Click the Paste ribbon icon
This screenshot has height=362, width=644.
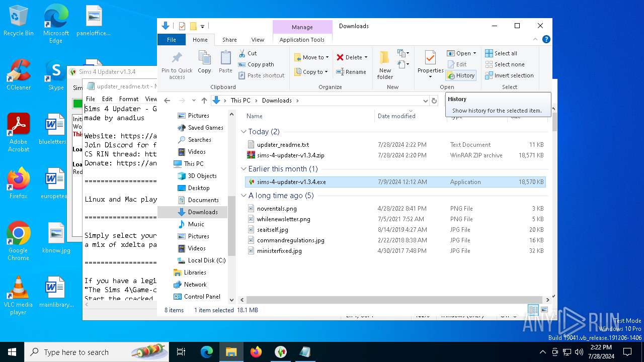[225, 62]
